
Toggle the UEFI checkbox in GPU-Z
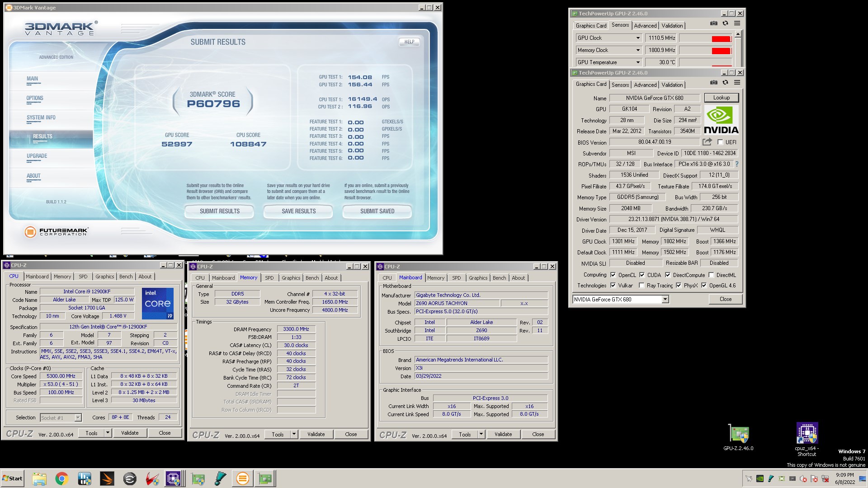click(x=720, y=142)
